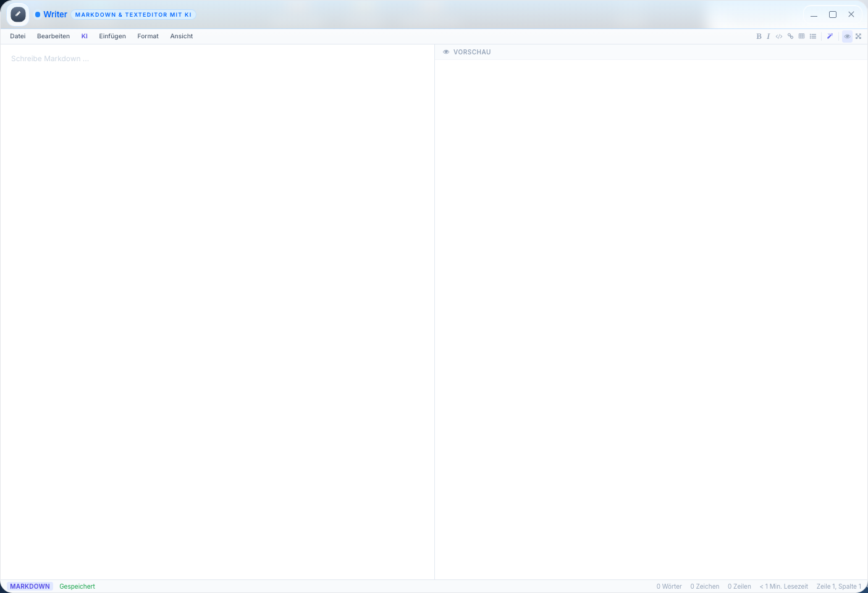Screen dimensions: 868x593
Task: Insert a link using the link icon
Action: pos(790,36)
